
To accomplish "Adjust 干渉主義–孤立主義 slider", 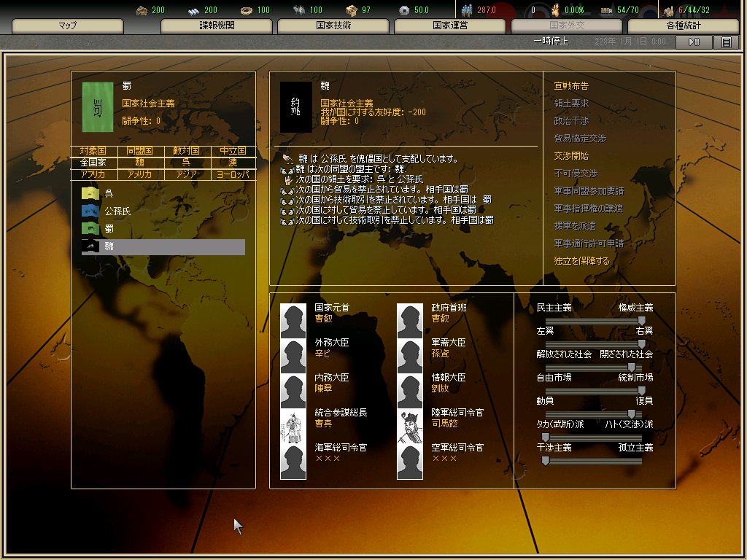I will tap(594, 461).
